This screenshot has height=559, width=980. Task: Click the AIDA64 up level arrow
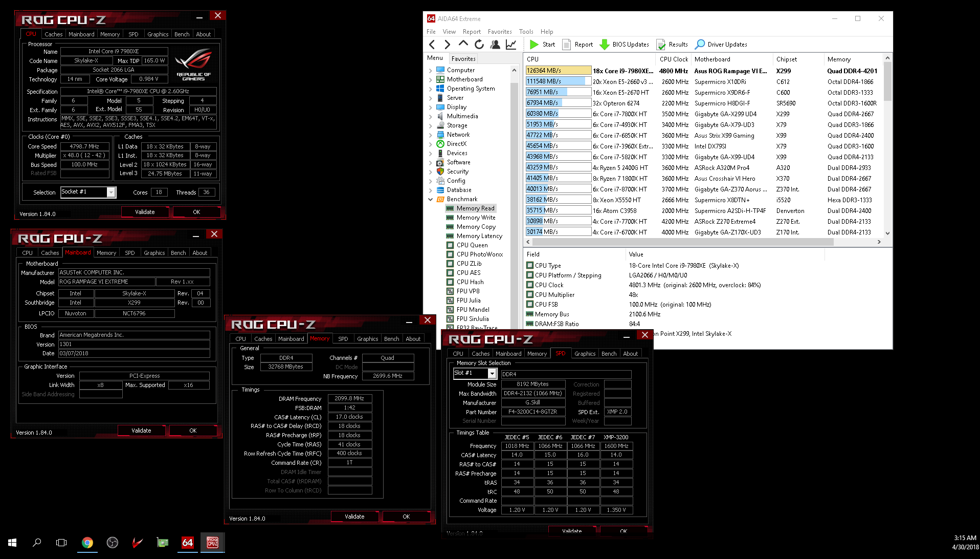[x=463, y=44]
